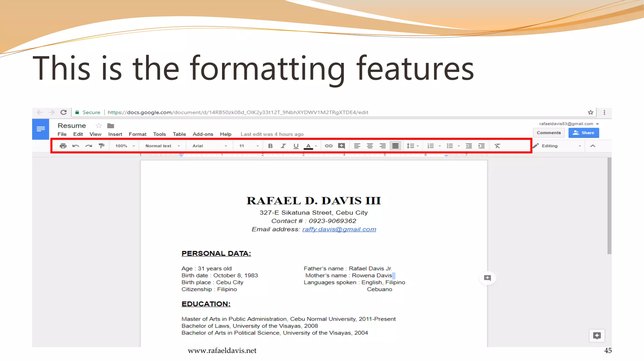Apply a numbered list
644x362 pixels.
[430, 146]
